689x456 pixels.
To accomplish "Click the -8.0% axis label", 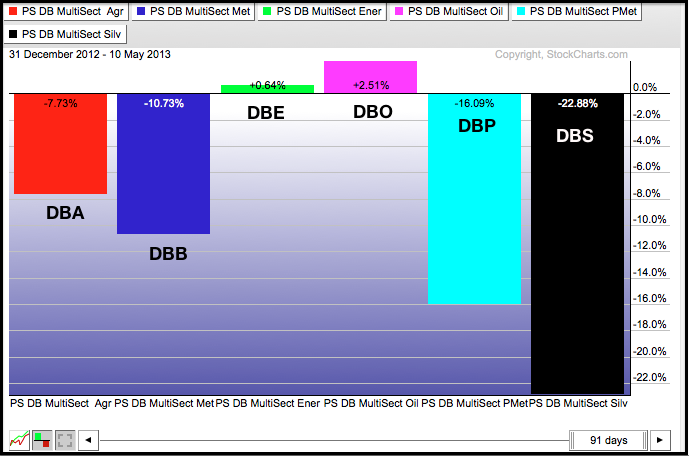I will coord(647,193).
